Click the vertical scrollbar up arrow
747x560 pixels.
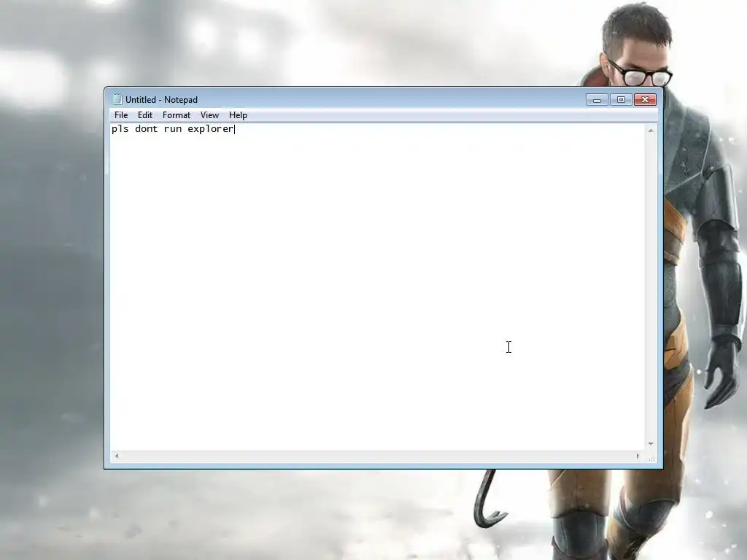pyautogui.click(x=651, y=130)
